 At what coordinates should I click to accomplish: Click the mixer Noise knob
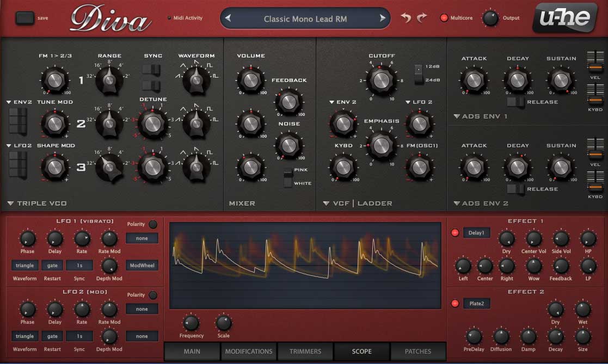pos(288,146)
